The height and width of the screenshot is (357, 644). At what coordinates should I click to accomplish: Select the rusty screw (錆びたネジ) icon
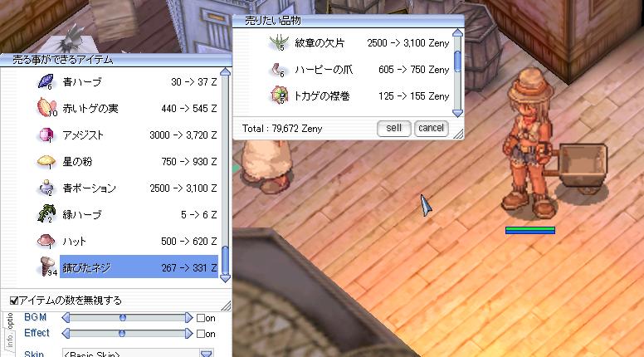tap(46, 267)
